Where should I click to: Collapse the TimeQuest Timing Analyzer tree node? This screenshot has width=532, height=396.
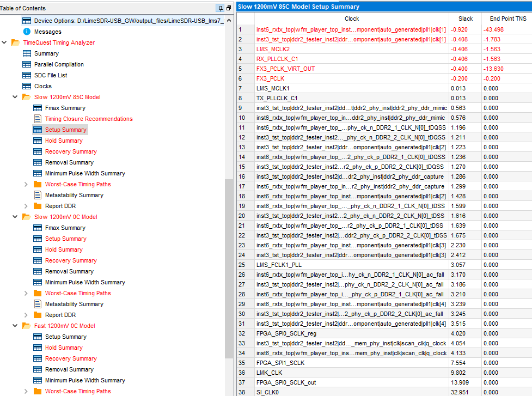[4, 42]
